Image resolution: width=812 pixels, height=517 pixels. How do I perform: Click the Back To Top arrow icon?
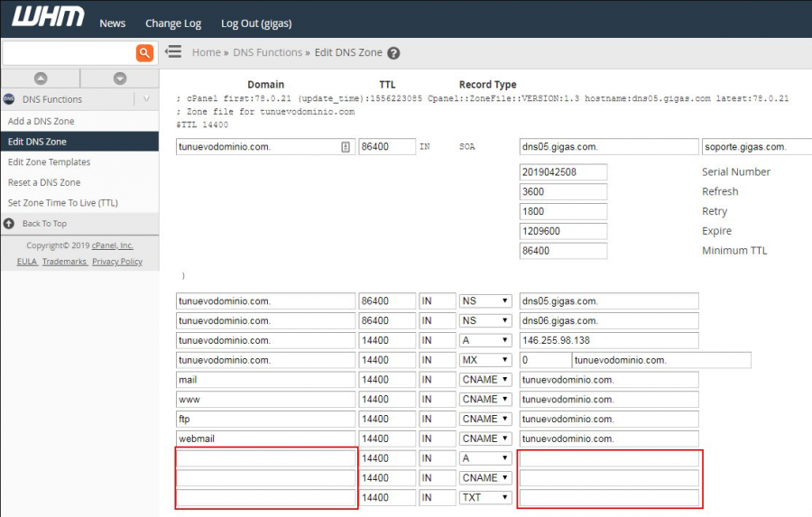tap(9, 224)
